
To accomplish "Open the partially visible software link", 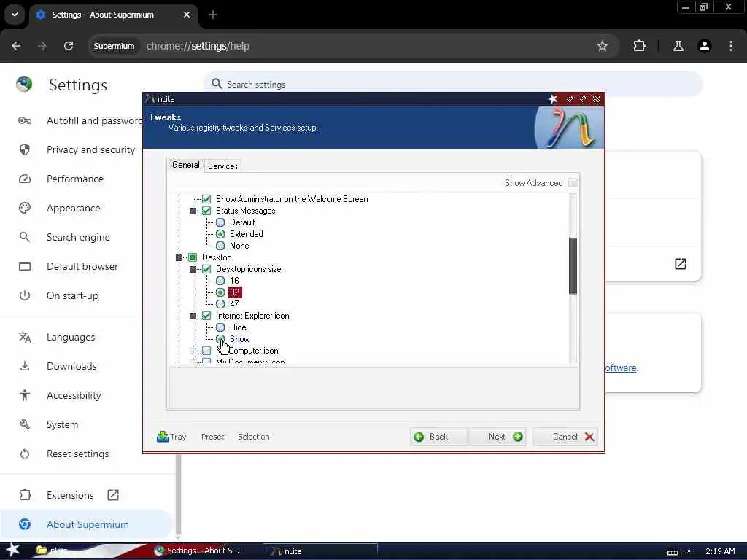I will 621,367.
